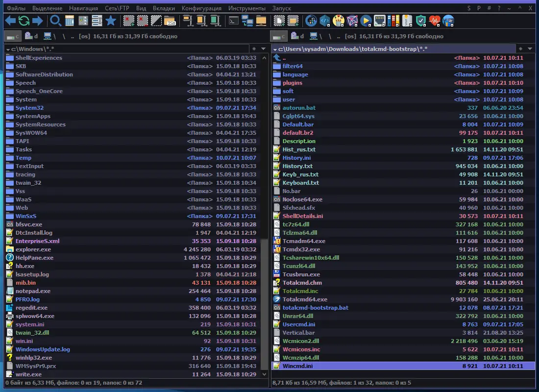
Task: Click the text-lines rename tool icon
Action: point(97,21)
